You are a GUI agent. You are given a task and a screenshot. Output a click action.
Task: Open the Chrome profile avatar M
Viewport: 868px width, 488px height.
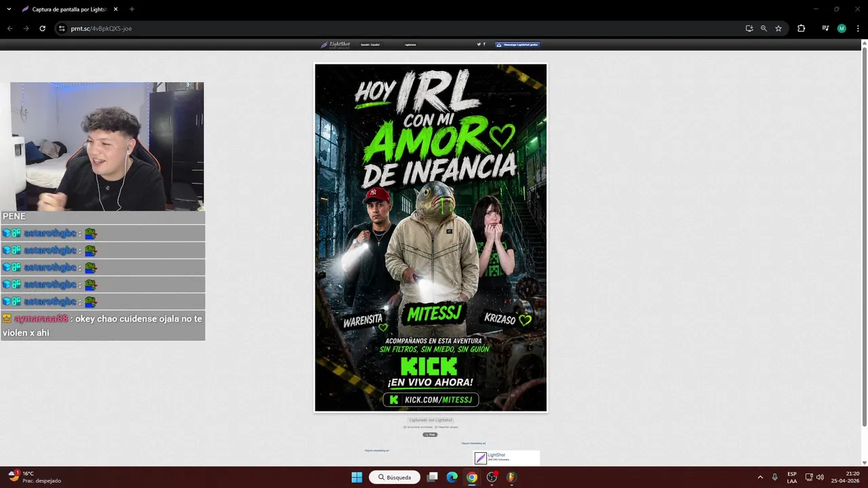tap(842, 28)
